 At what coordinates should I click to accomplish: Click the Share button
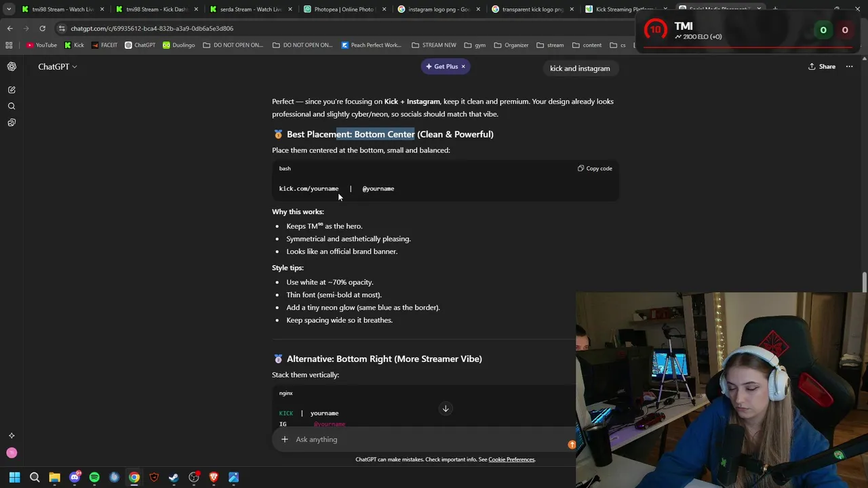pos(822,66)
